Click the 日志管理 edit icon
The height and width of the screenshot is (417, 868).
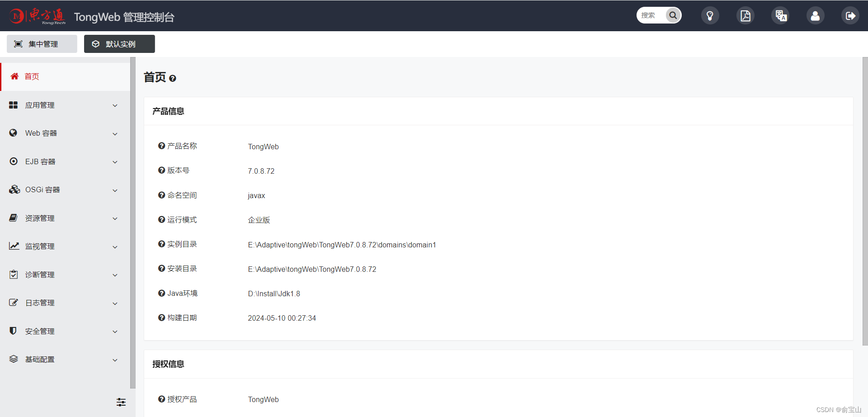click(x=14, y=302)
